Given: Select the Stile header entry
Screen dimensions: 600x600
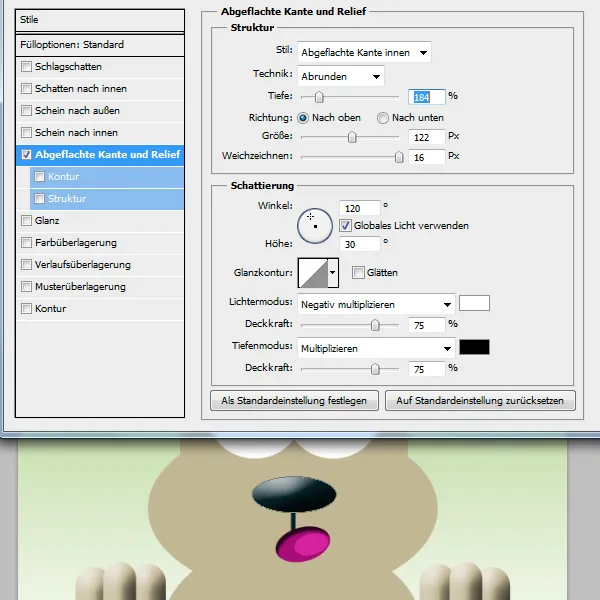Looking at the screenshot, I should 100,20.
